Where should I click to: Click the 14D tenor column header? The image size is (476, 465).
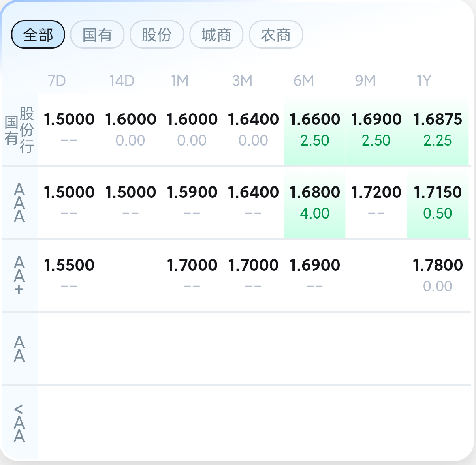coord(122,81)
